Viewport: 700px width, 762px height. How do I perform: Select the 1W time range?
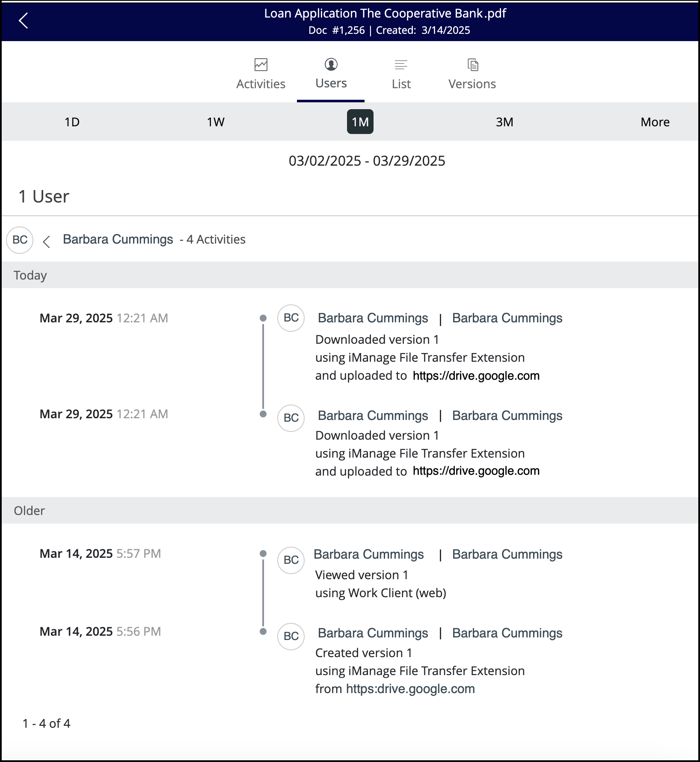[x=216, y=122]
